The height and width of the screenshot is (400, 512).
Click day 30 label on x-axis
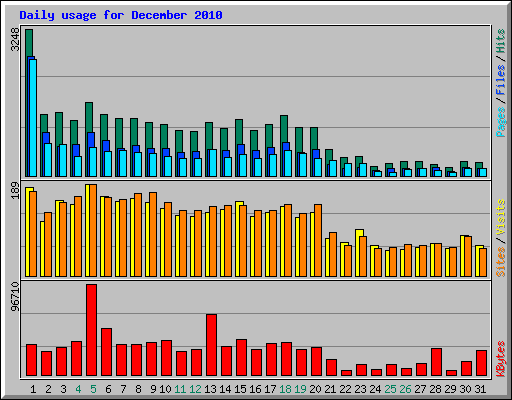(465, 389)
